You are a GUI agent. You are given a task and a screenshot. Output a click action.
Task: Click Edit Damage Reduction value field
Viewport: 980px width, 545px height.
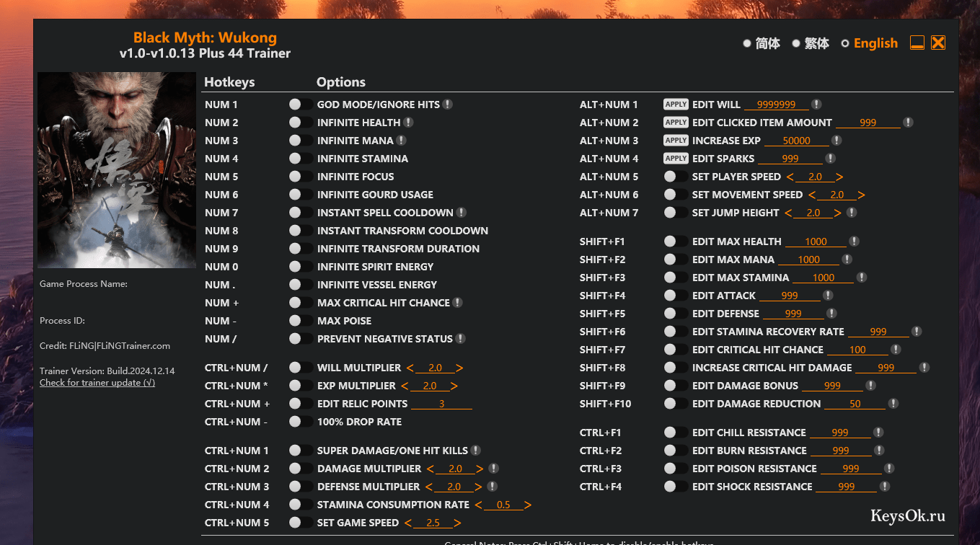tap(855, 404)
